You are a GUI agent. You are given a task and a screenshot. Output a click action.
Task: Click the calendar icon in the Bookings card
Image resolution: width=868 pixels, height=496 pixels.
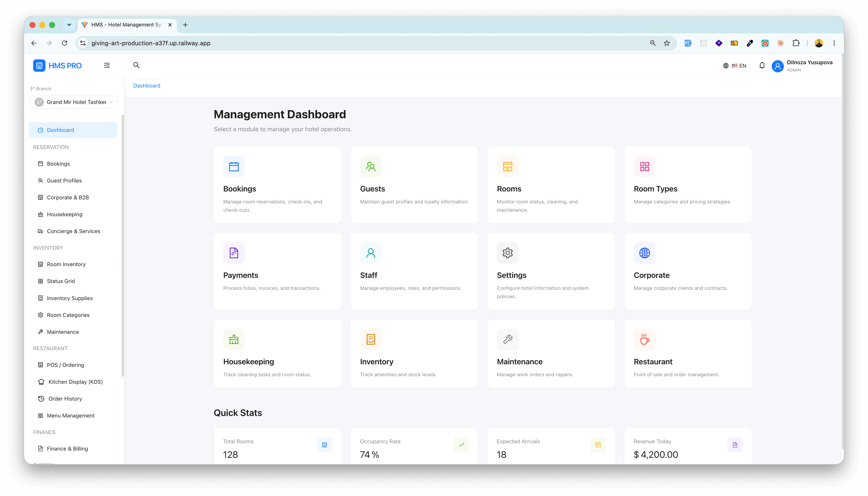tap(234, 166)
